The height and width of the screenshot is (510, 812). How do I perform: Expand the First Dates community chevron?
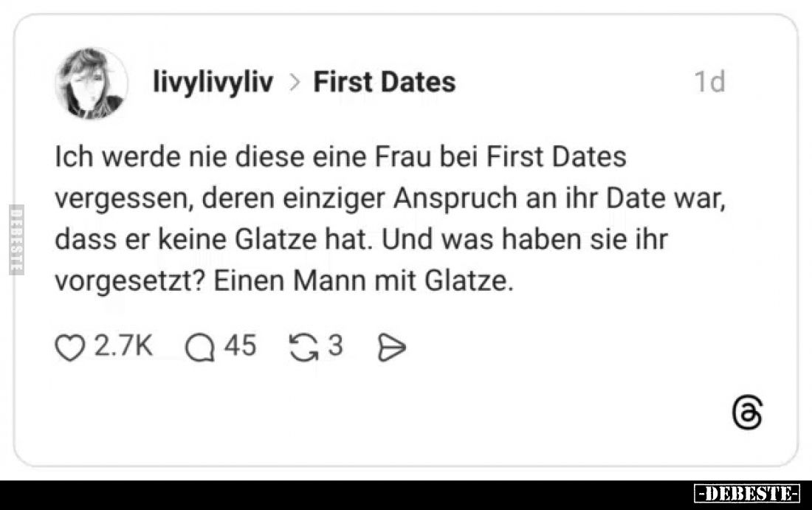tap(294, 82)
